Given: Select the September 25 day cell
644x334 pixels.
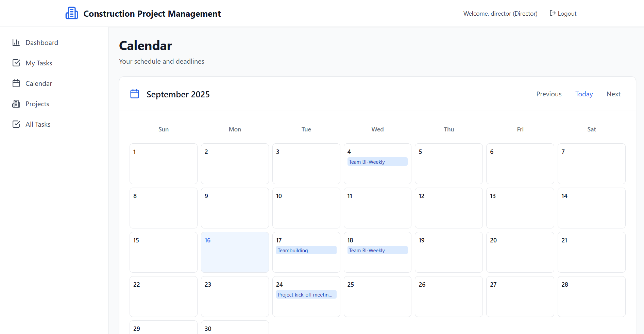Looking at the screenshot, I should [377, 300].
